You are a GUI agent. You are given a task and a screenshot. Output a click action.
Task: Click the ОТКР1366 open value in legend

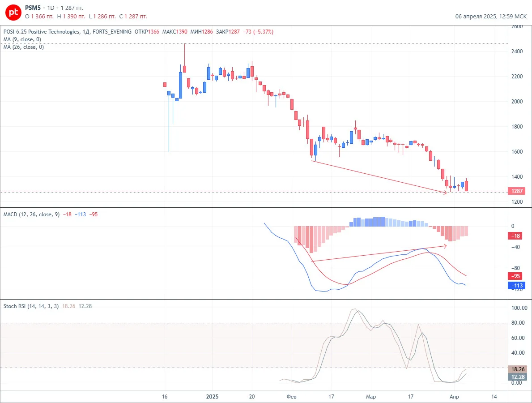(147, 32)
